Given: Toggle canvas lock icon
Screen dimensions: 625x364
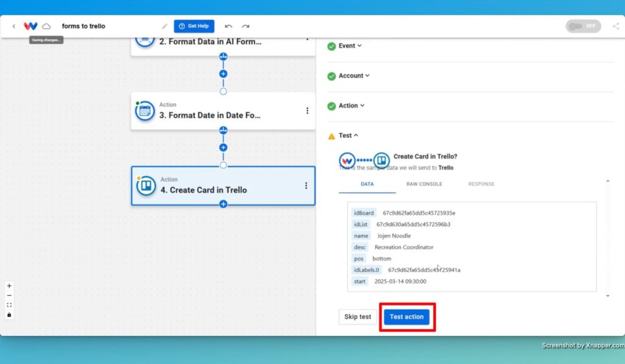Looking at the screenshot, I should (x=9, y=315).
